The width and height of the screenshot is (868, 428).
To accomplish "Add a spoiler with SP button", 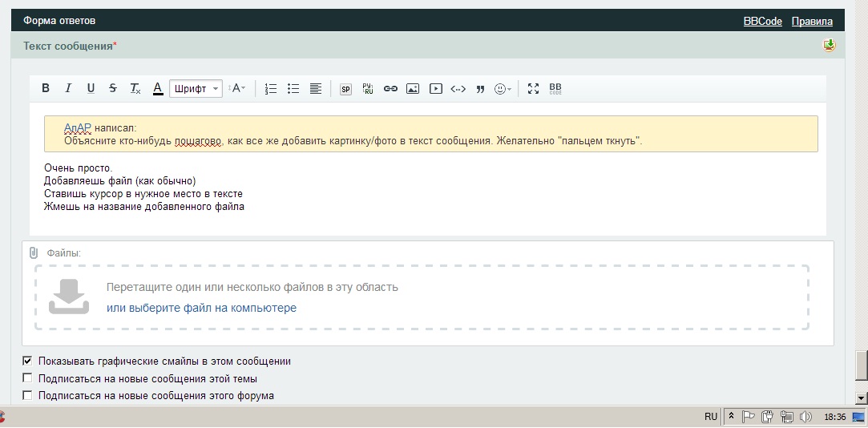I will click(x=345, y=89).
